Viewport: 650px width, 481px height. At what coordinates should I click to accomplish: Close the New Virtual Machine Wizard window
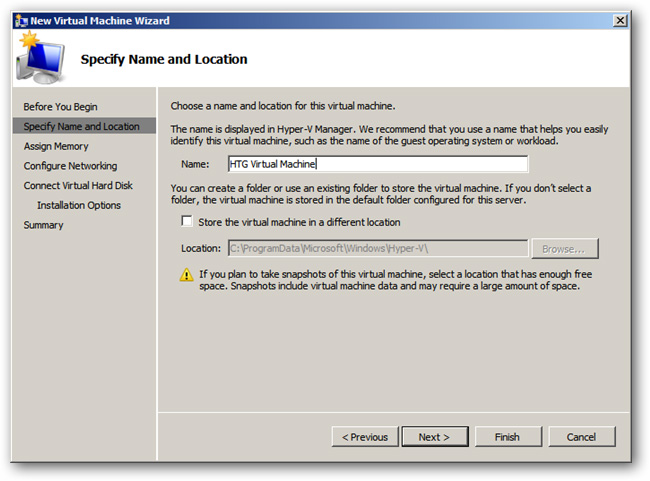click(620, 20)
